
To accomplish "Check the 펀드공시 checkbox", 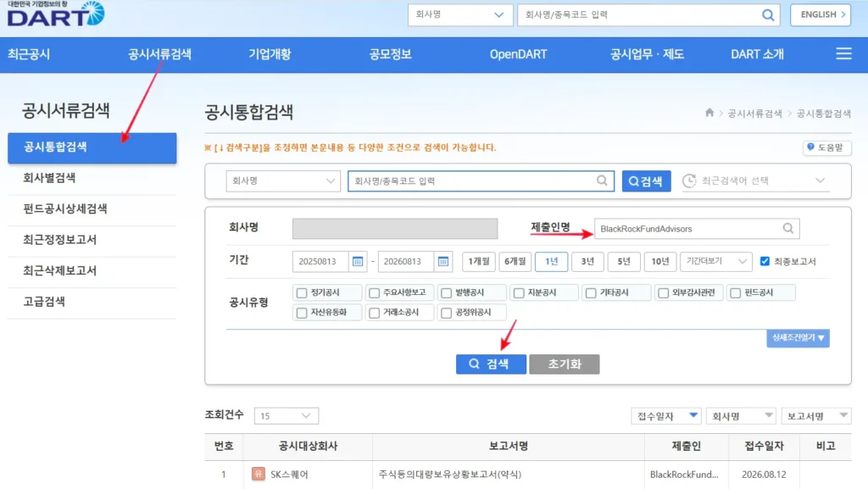I will (x=735, y=292).
